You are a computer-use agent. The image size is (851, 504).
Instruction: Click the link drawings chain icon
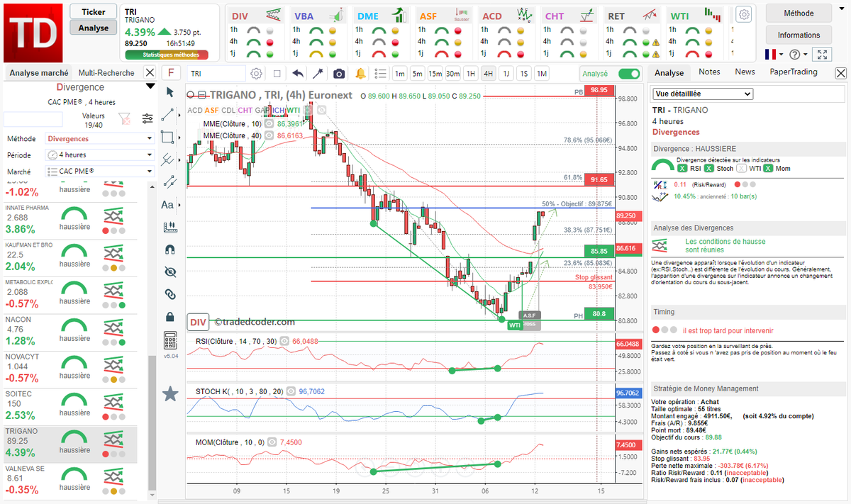pyautogui.click(x=169, y=293)
